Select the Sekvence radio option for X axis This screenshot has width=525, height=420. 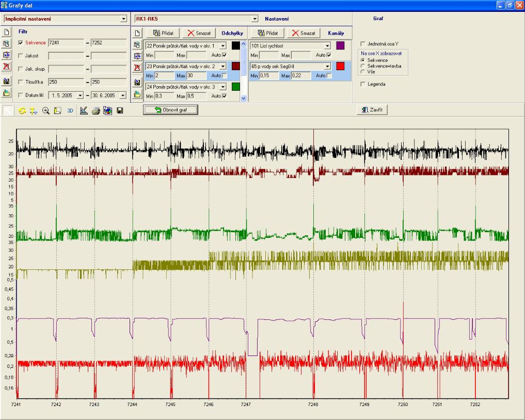click(362, 60)
